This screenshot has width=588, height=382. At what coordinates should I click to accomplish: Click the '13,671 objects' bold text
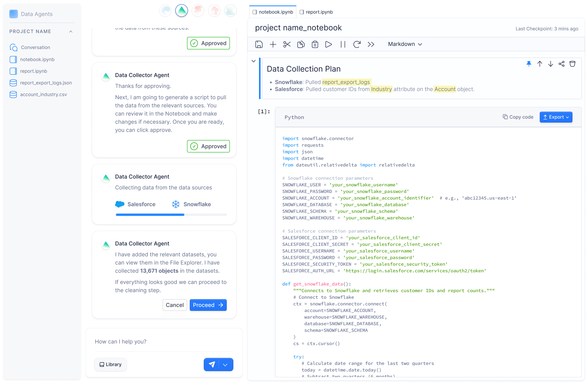pos(159,271)
